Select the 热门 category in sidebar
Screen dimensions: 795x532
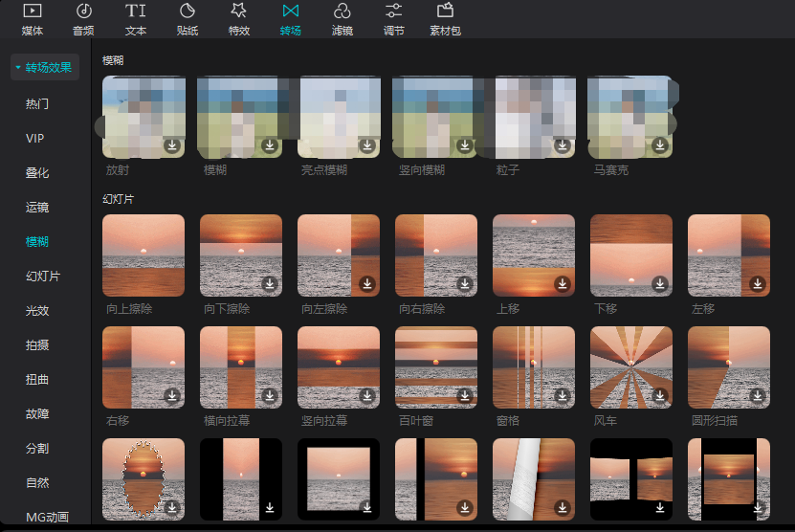pos(37,103)
